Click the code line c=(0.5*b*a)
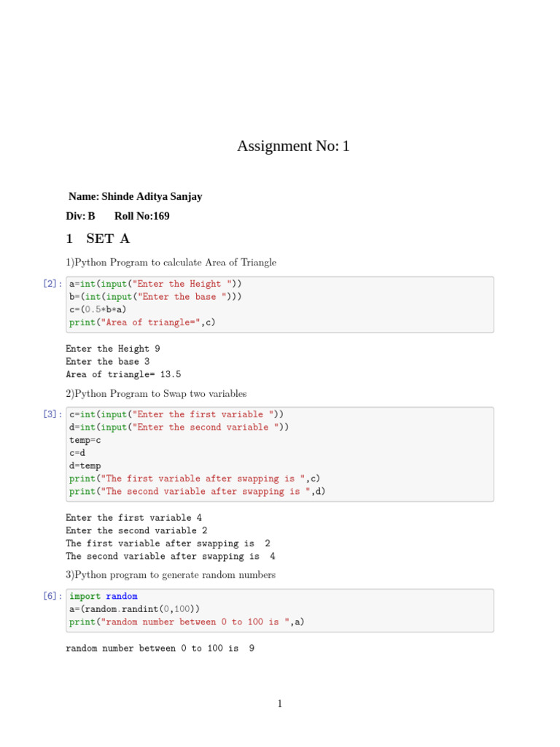 click(98, 309)
